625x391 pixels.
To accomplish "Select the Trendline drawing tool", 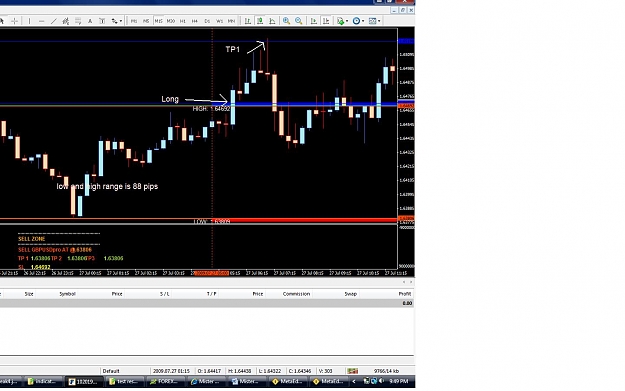I will click(x=53, y=21).
